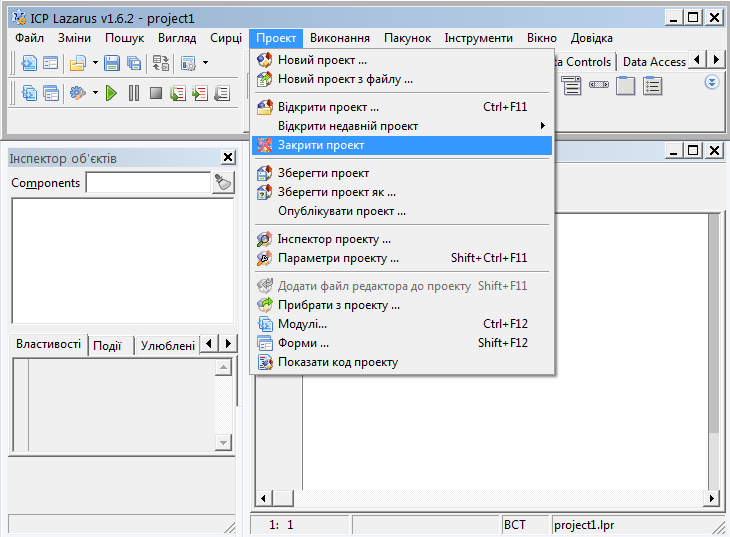Image resolution: width=730 pixels, height=537 pixels.
Task: Click the Step Over toolbar icon
Action: pyautogui.click(x=200, y=93)
